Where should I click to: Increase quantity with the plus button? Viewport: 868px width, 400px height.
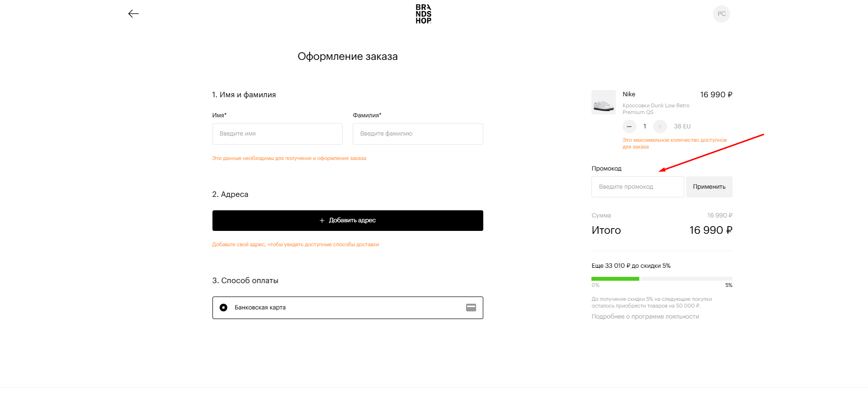(x=660, y=126)
